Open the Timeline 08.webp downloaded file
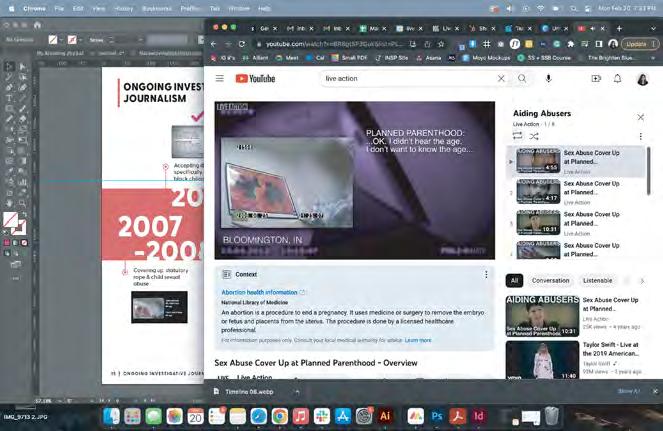This screenshot has height=431, width=663. click(x=249, y=392)
